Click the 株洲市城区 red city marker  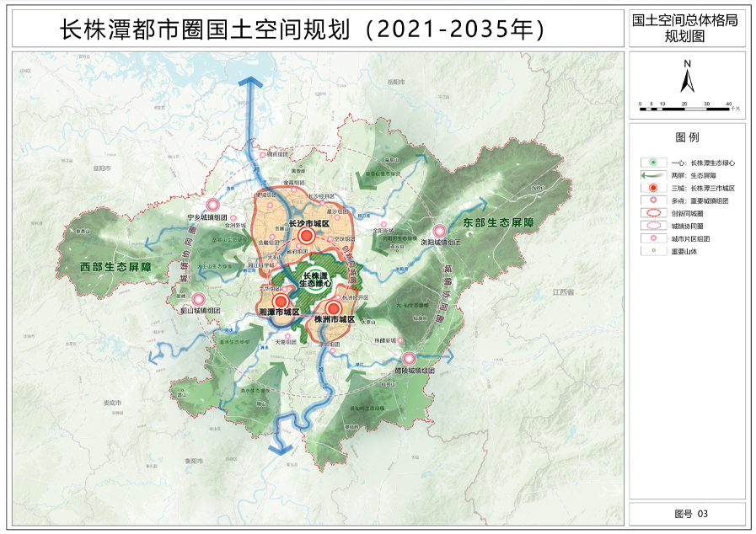coord(333,308)
